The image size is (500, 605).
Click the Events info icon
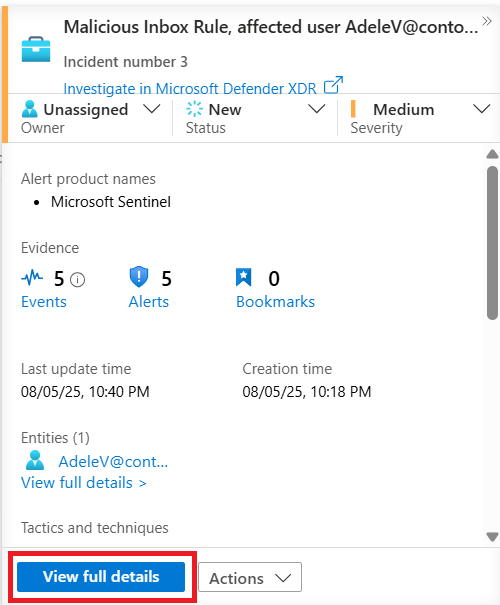click(x=78, y=279)
